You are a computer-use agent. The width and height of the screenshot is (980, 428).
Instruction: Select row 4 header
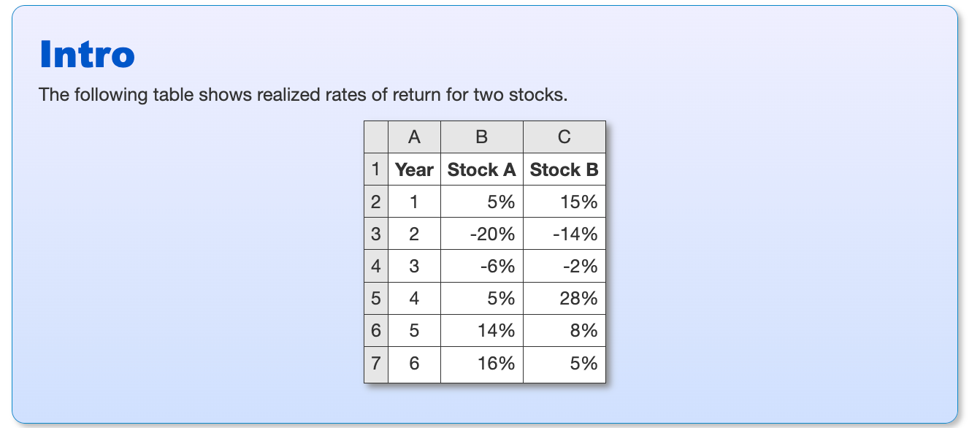coord(376,266)
